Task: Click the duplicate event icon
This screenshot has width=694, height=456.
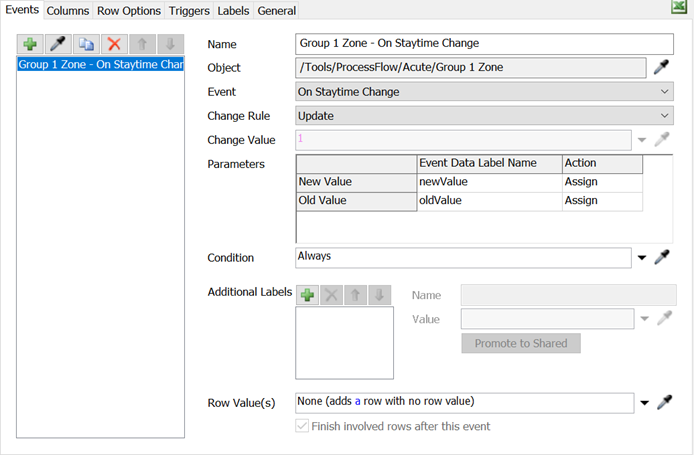Action: coord(86,45)
